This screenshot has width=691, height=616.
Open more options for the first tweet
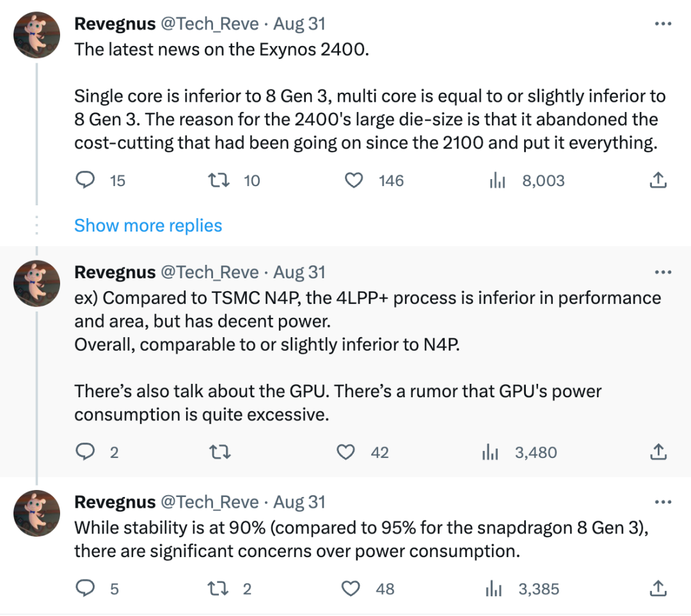[663, 24]
